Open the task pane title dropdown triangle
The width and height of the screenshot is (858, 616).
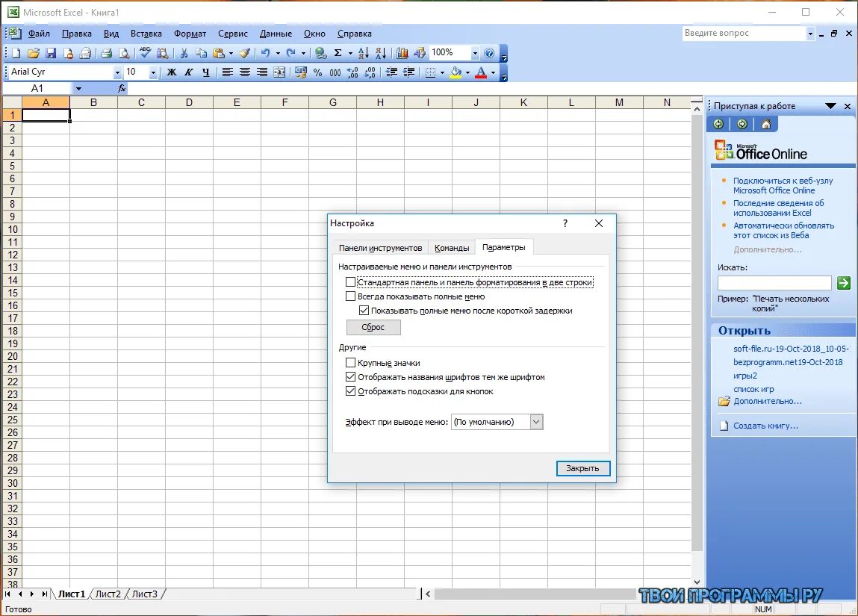click(830, 106)
